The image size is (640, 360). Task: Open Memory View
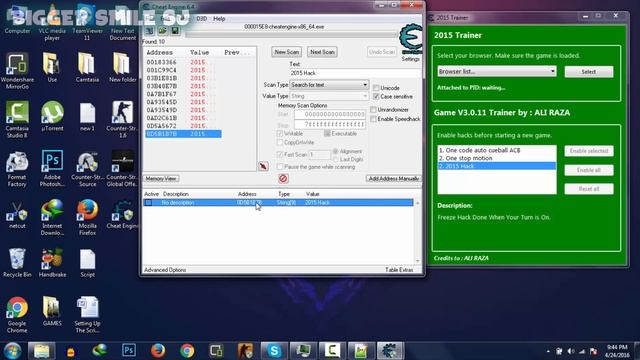point(161,179)
